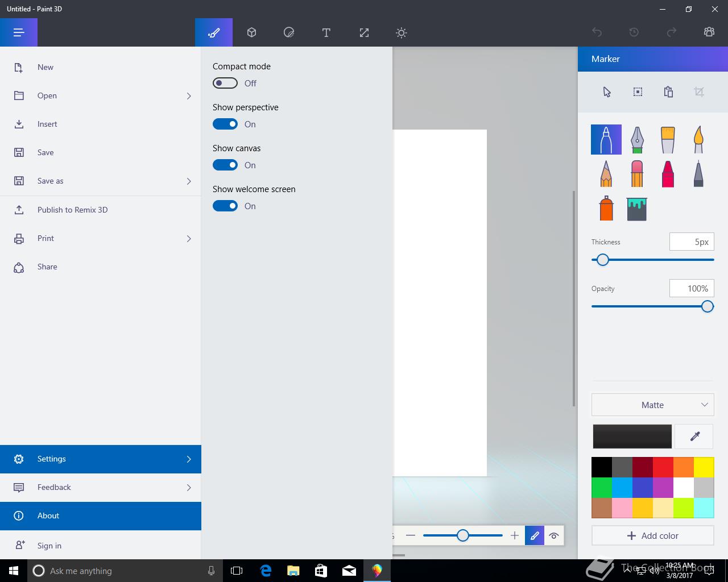
Task: Turn off Show canvas
Action: (225, 165)
